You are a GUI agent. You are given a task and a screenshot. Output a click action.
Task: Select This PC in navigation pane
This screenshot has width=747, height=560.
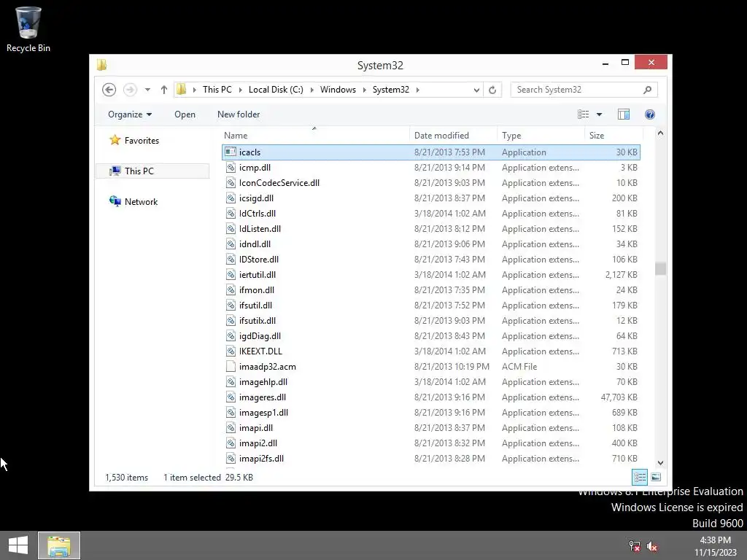coord(152,171)
